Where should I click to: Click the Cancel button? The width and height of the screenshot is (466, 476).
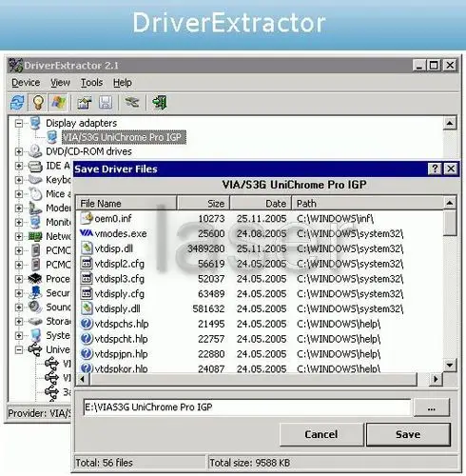(321, 434)
